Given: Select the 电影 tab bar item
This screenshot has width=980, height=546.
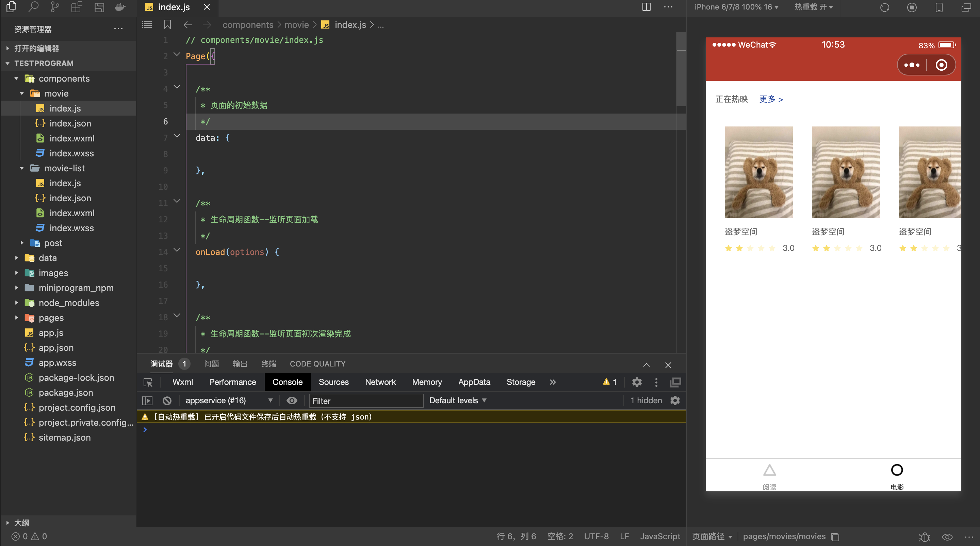Looking at the screenshot, I should tap(897, 477).
